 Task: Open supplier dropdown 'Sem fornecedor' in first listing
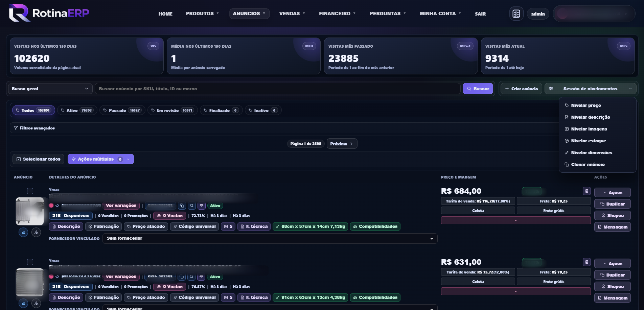[270, 238]
